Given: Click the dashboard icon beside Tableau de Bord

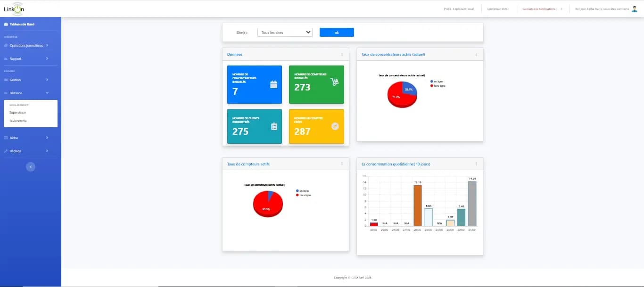Looking at the screenshot, I should coord(6,24).
